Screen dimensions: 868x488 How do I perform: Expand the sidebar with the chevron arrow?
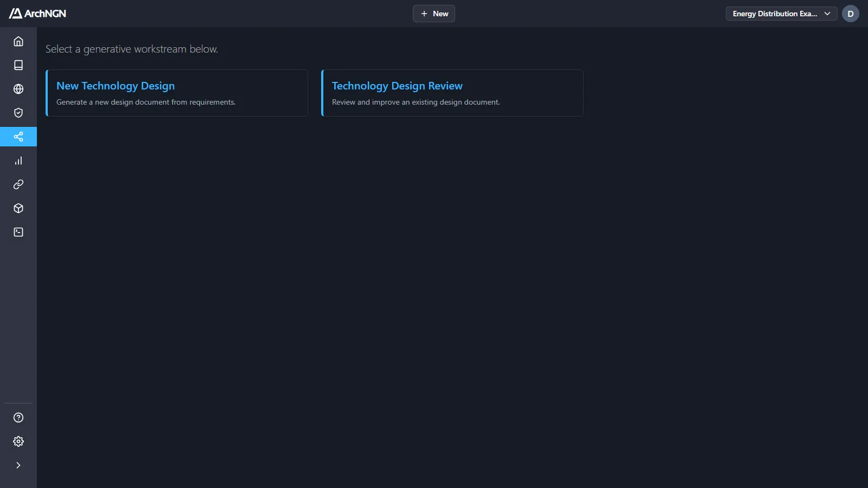coord(18,465)
